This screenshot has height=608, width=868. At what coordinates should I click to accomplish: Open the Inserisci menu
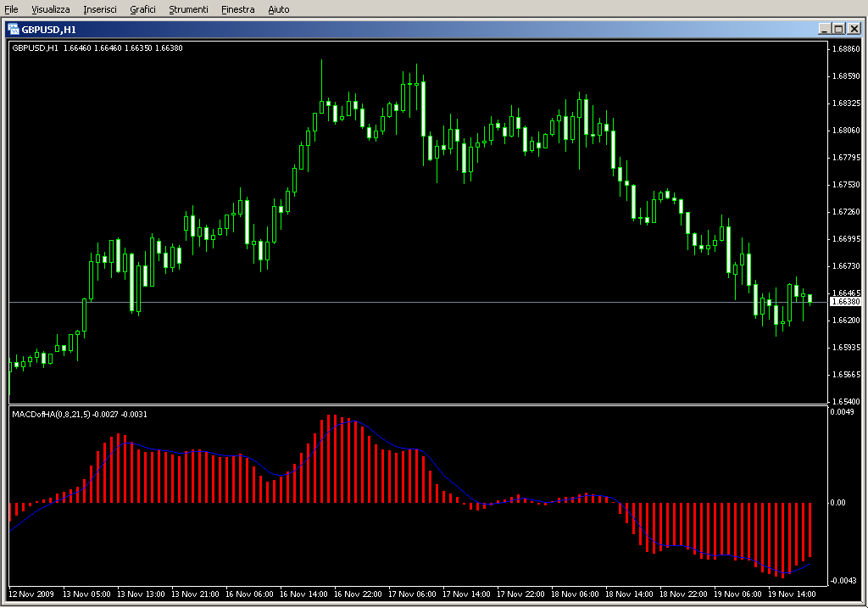(x=100, y=9)
